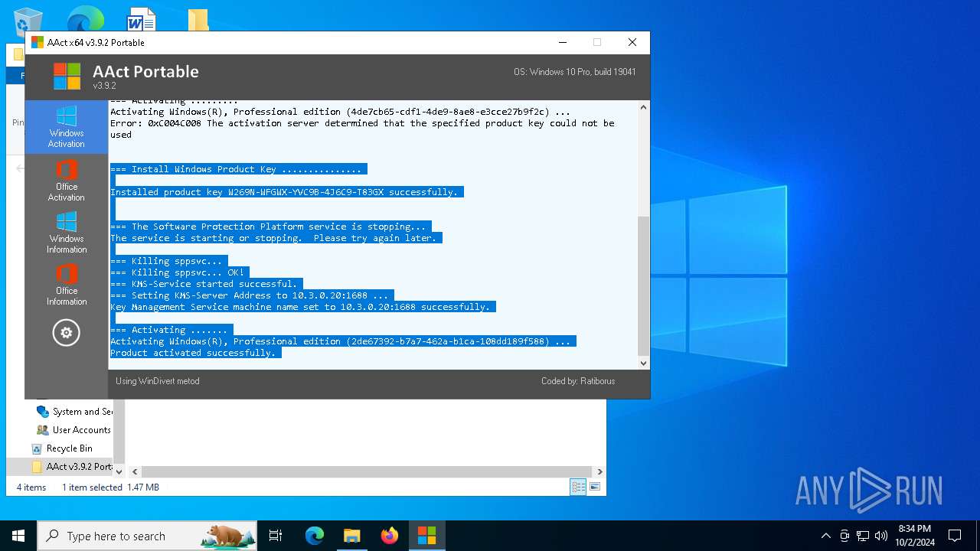Image resolution: width=980 pixels, height=551 pixels.
Task: Open the folder icon on desktop
Action: (x=198, y=19)
